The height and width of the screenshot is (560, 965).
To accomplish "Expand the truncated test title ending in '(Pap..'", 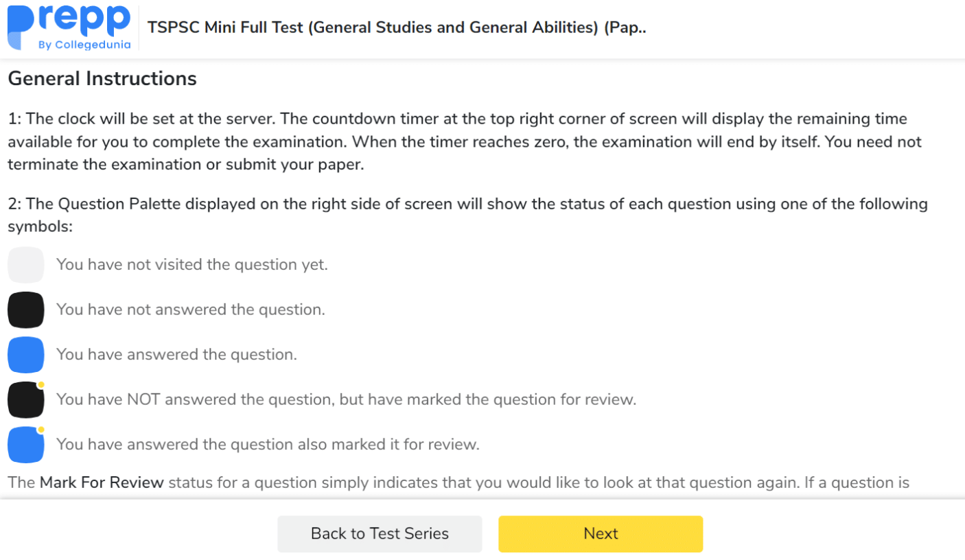I will [x=398, y=27].
